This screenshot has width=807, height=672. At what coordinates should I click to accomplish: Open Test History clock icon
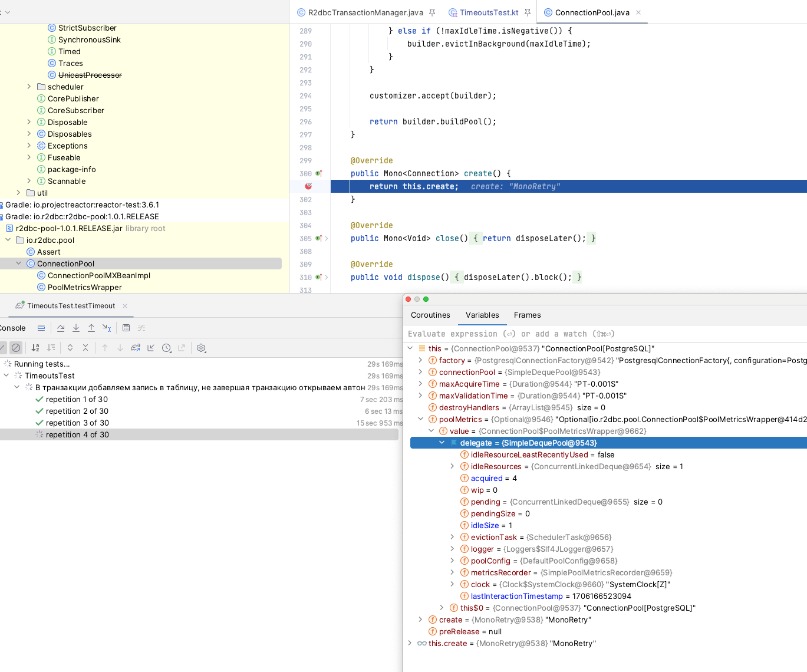[x=166, y=348]
